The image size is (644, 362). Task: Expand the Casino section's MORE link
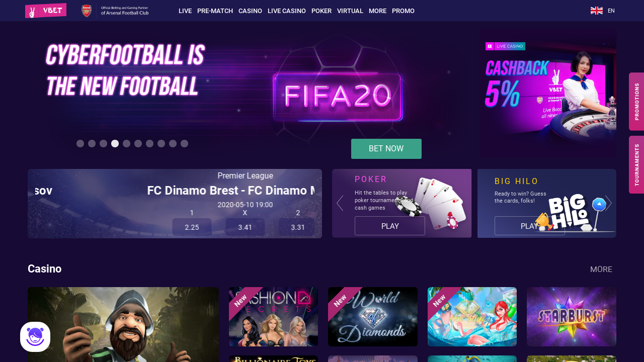pyautogui.click(x=601, y=269)
